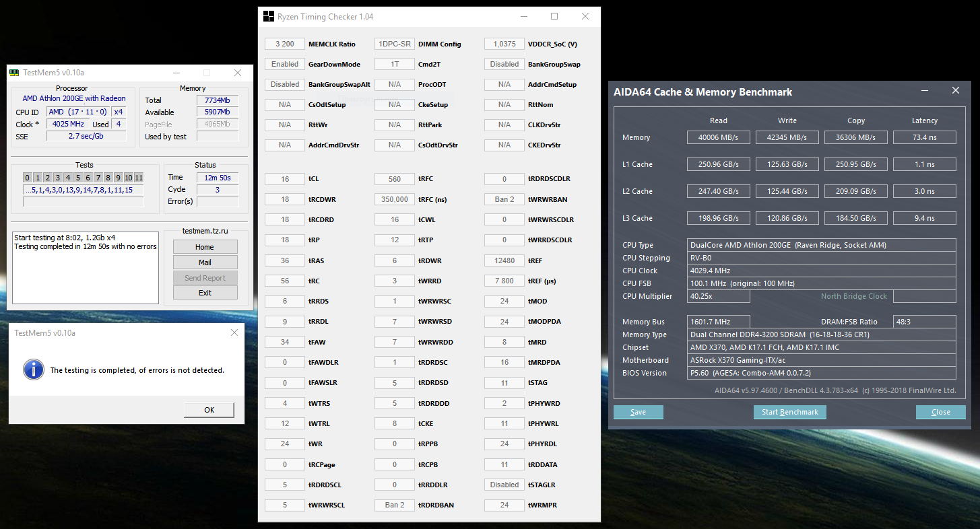Click the Memory Write value 42345 MB/s
980x529 pixels.
pyautogui.click(x=787, y=137)
